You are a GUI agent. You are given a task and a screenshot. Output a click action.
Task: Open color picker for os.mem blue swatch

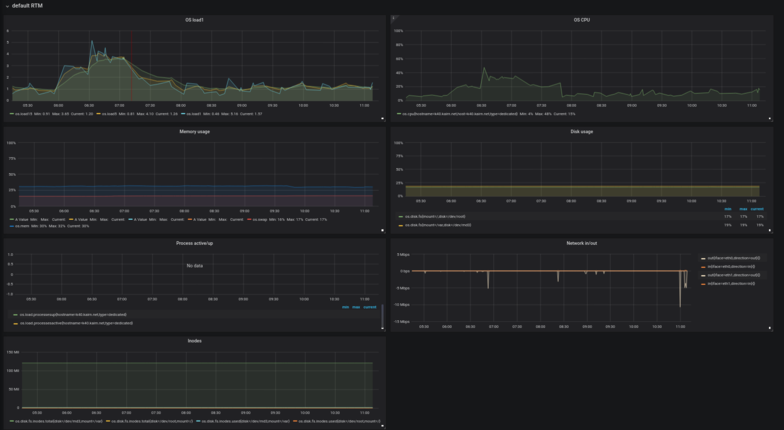coord(12,226)
